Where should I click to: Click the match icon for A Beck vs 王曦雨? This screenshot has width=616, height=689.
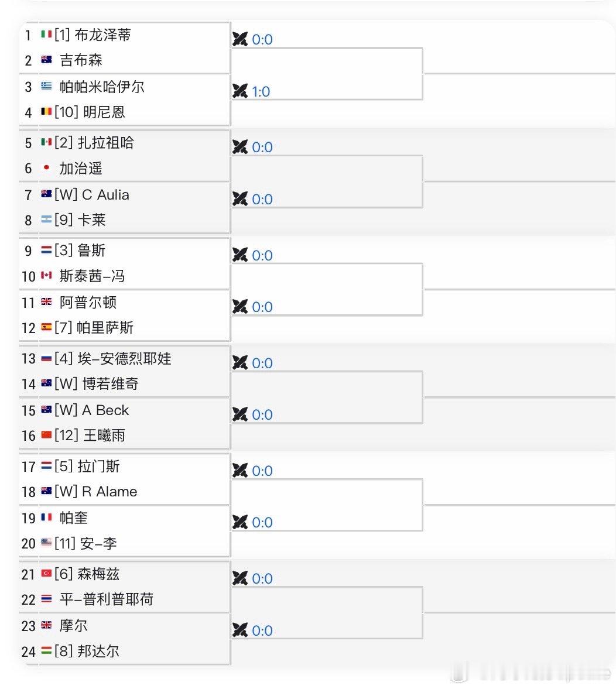[x=240, y=414]
